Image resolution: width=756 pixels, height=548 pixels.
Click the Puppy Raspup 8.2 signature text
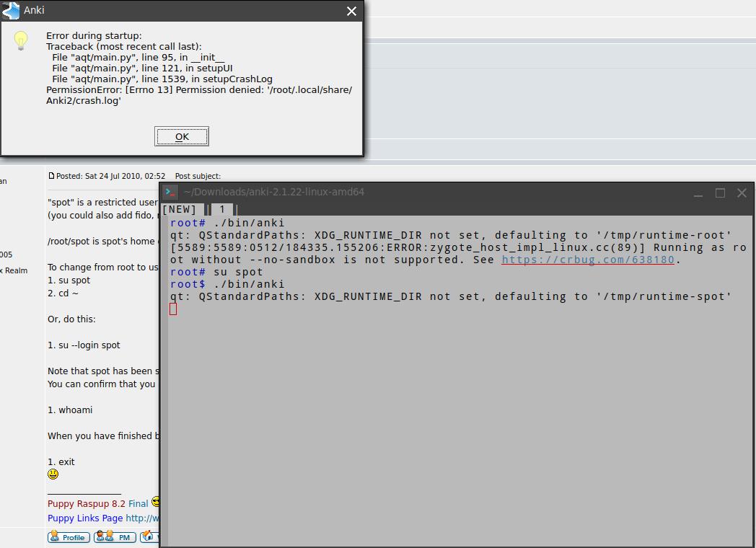click(x=87, y=504)
